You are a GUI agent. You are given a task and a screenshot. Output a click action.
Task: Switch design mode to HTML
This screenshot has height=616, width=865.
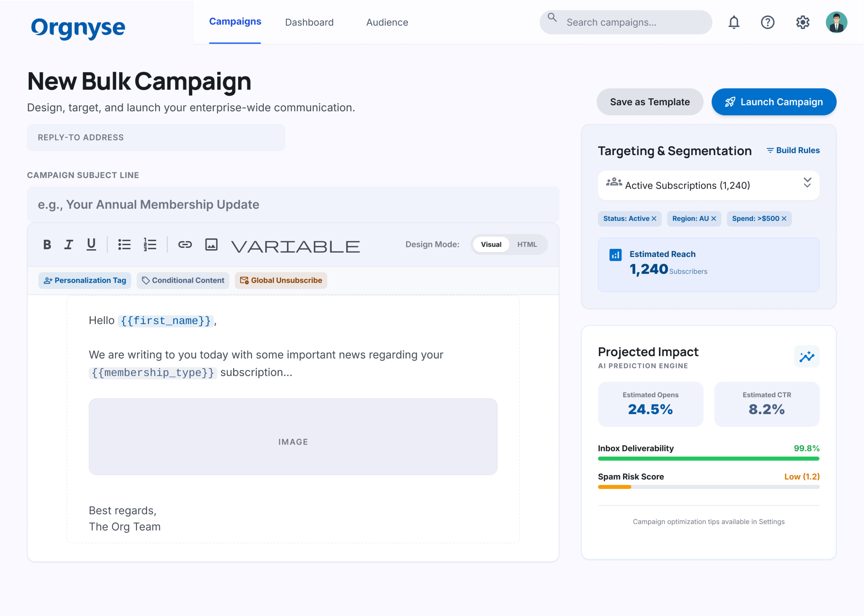pos(527,245)
